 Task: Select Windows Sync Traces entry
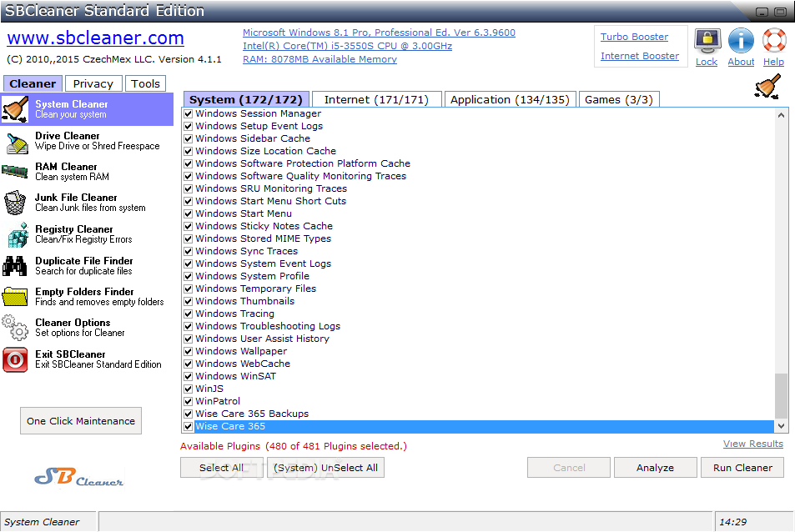pyautogui.click(x=246, y=251)
